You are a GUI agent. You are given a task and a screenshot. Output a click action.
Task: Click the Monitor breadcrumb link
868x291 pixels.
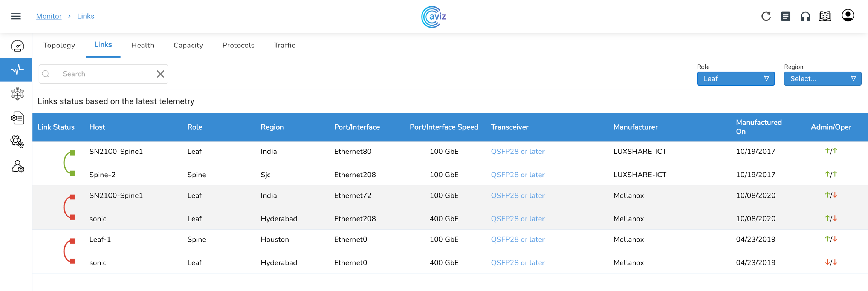click(x=49, y=16)
